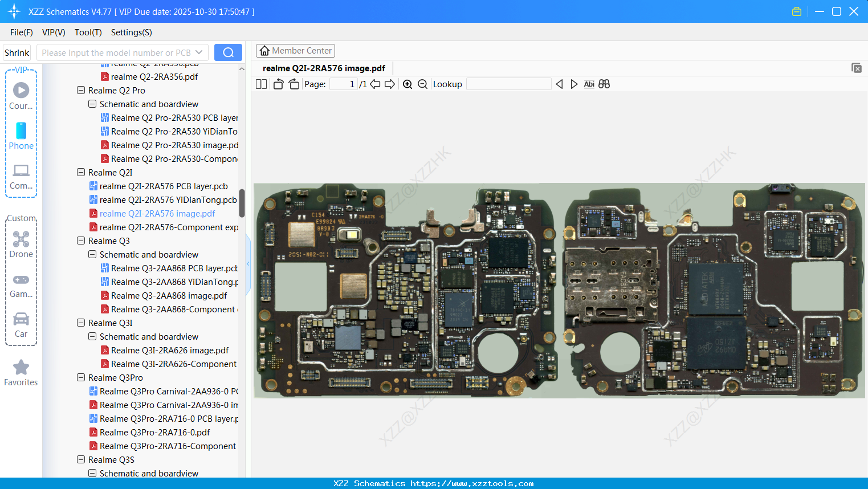Open Realme Q3-2AA868 image.pdf
Viewport: 868px width, 489px height.
164,296
